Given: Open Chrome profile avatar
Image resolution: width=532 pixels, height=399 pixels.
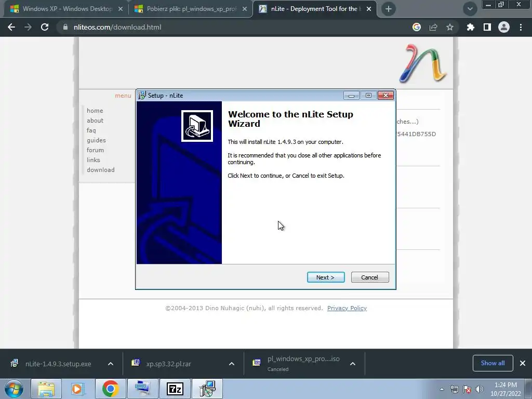Looking at the screenshot, I should pyautogui.click(x=504, y=27).
